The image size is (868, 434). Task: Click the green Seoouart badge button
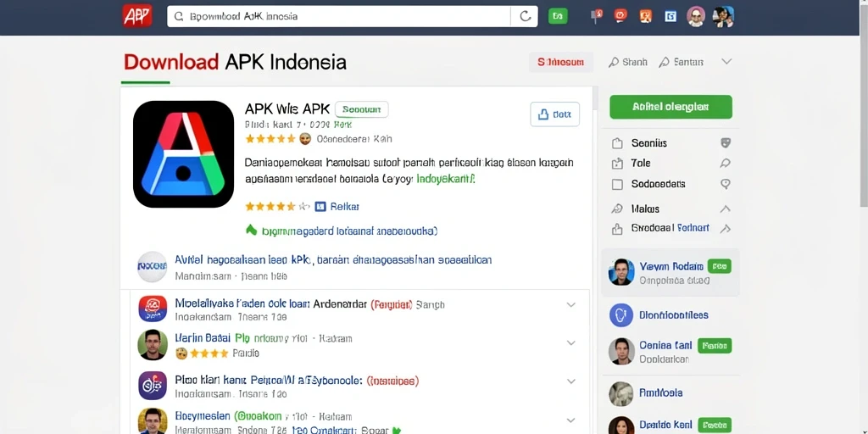361,109
